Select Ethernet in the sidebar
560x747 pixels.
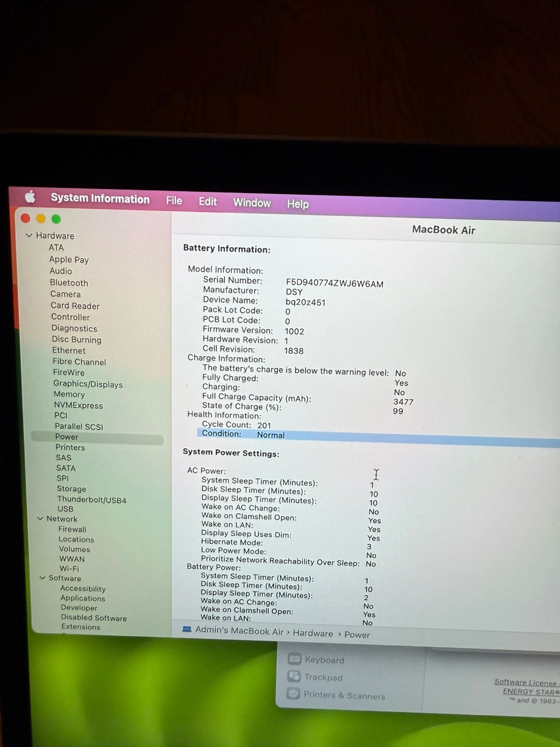click(x=69, y=351)
